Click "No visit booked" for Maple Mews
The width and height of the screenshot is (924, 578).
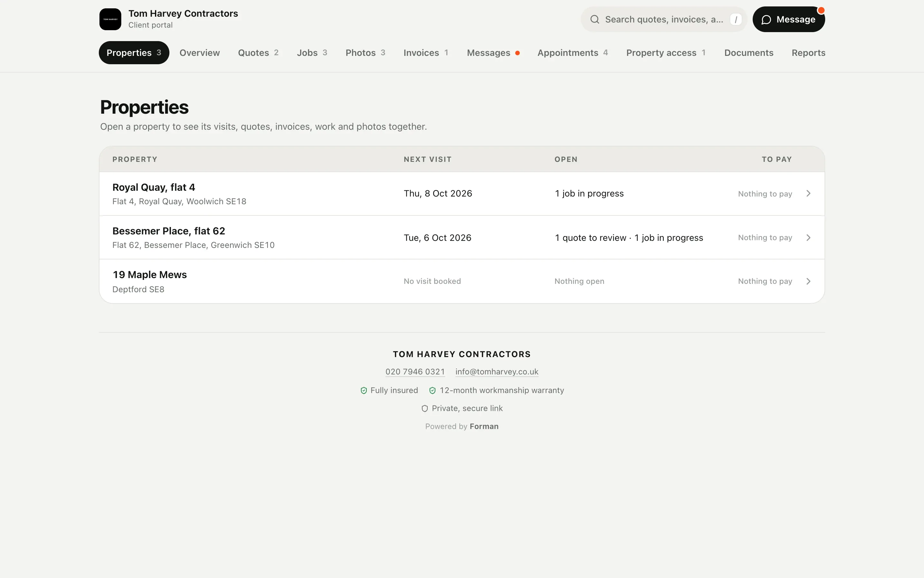point(432,281)
